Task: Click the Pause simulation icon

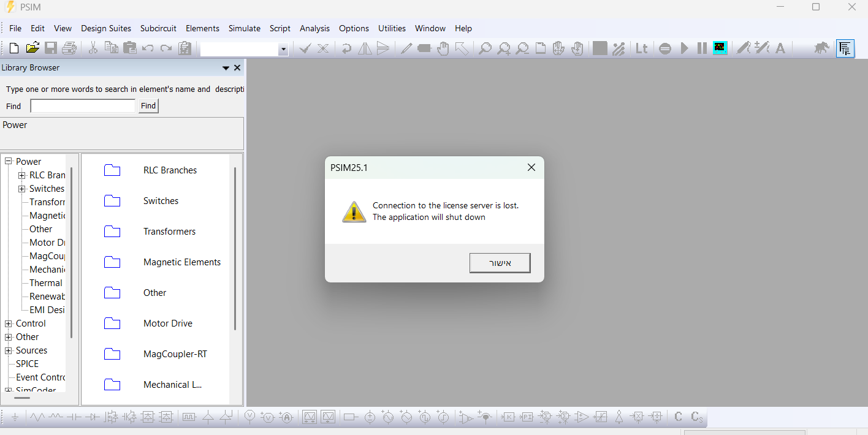Action: (x=702, y=48)
